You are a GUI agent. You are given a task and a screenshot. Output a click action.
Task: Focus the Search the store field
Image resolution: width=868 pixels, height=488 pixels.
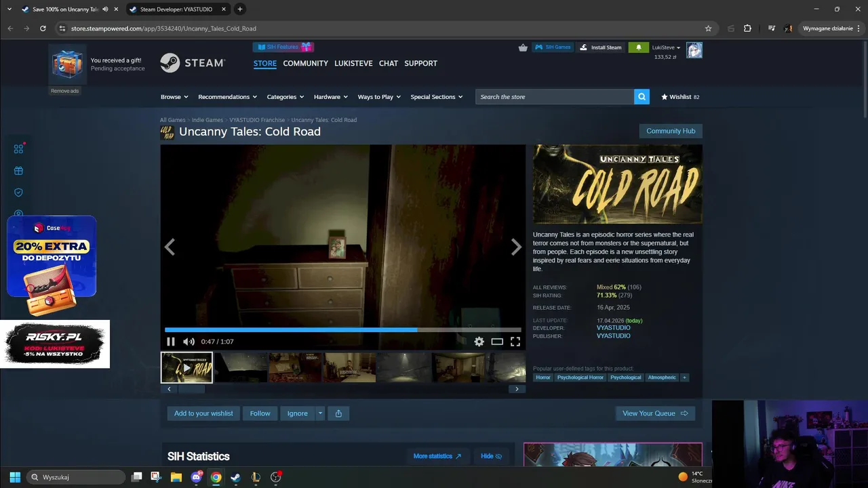click(x=555, y=97)
